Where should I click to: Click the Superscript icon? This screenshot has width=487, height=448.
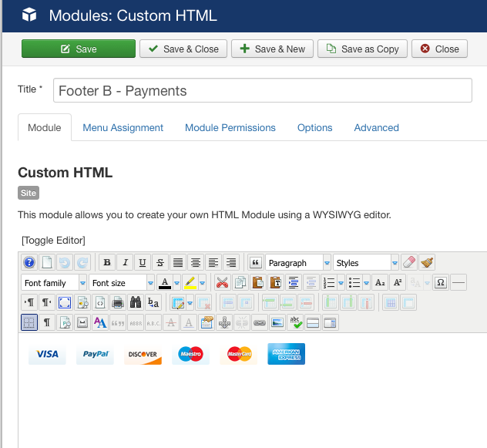pos(398,283)
